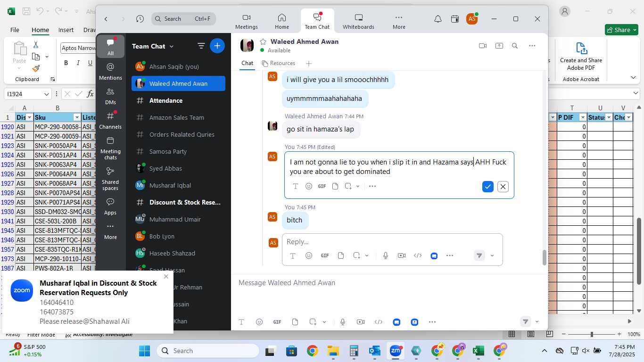644x362 pixels.
Task: Go back using Zoom's back arrow
Action: [x=106, y=19]
